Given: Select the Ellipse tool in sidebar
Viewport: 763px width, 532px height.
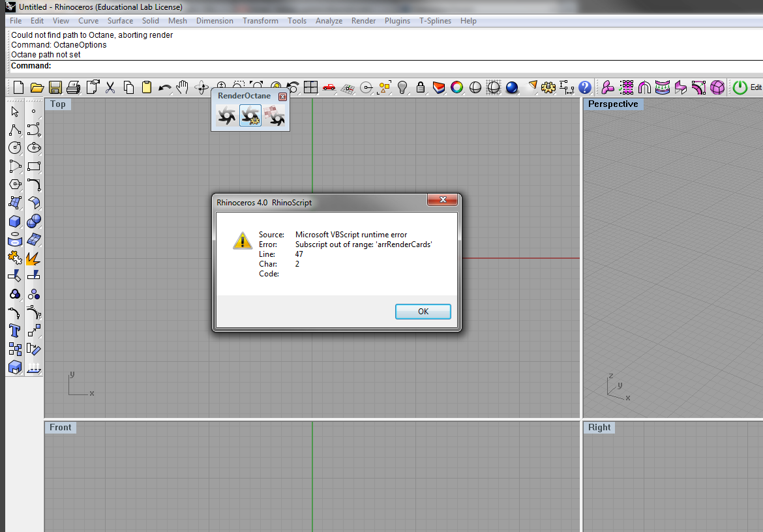Looking at the screenshot, I should [x=33, y=148].
